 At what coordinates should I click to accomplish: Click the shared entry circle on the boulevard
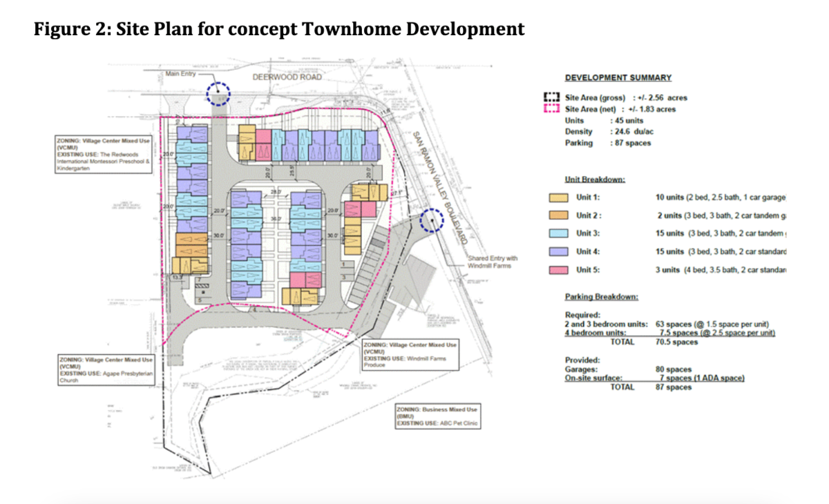click(x=433, y=220)
